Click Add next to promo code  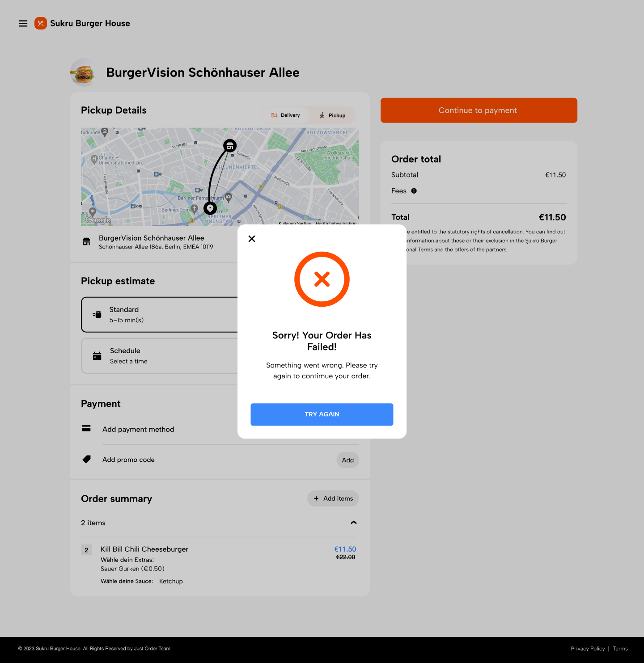(347, 460)
